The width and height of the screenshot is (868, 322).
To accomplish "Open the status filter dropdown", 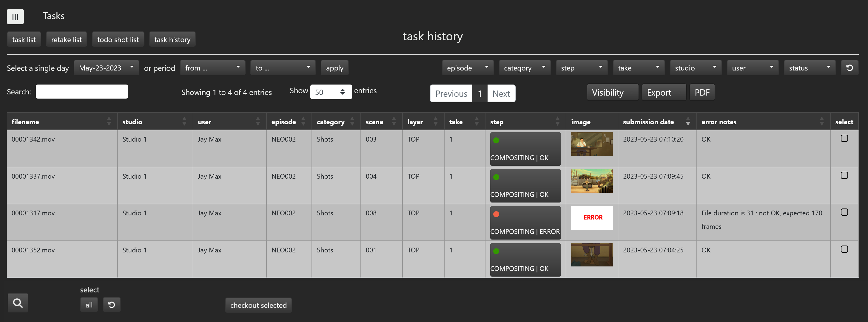I will pyautogui.click(x=810, y=68).
